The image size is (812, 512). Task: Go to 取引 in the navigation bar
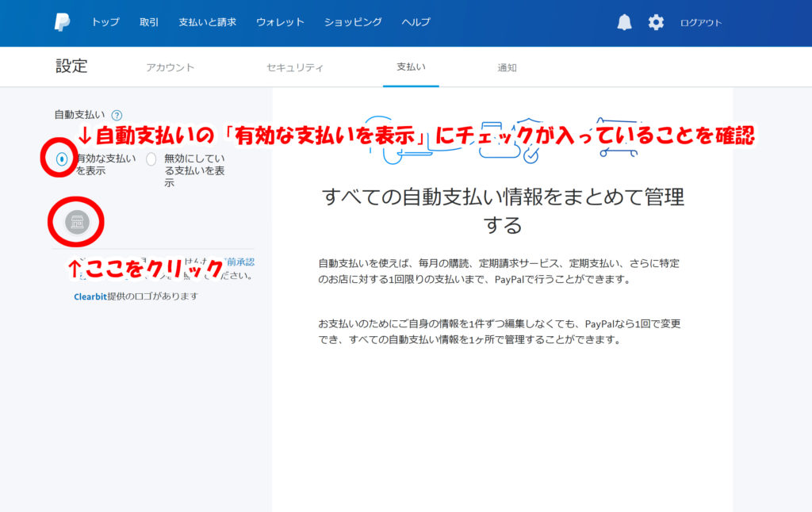click(x=149, y=22)
